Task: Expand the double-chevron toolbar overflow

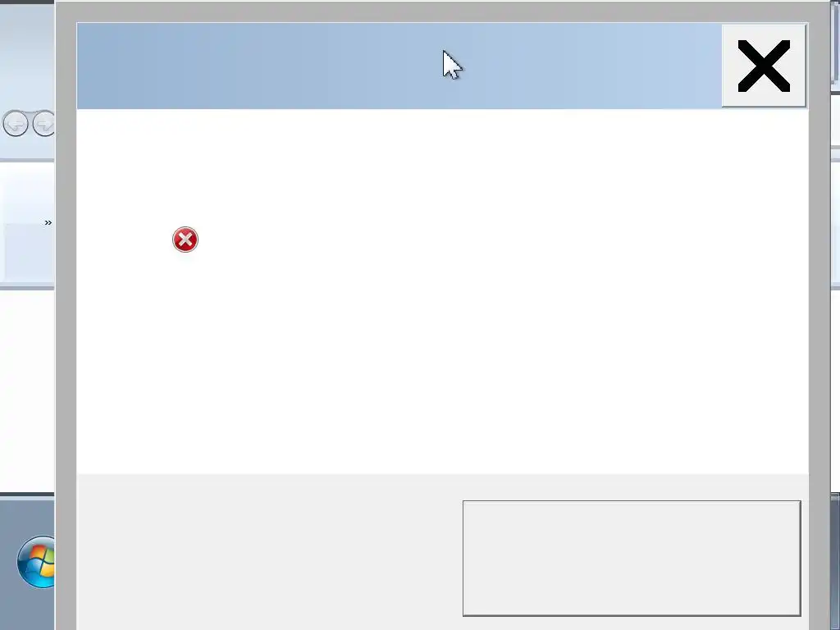Action: pos(48,222)
